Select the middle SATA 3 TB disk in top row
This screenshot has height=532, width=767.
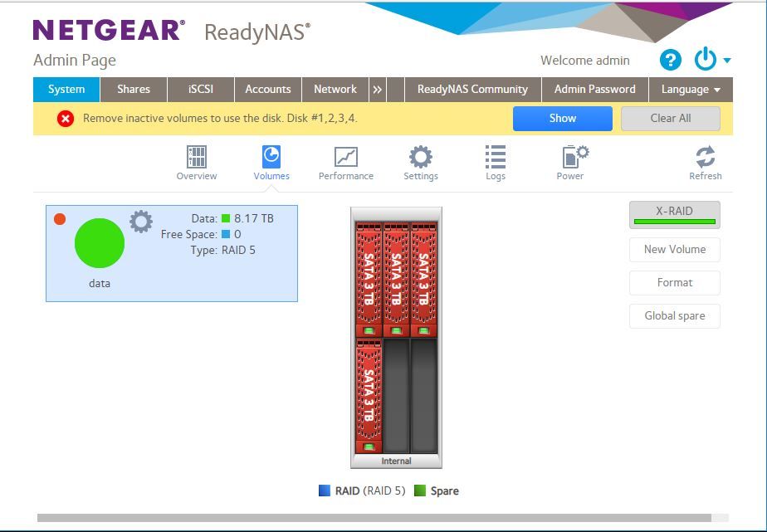point(396,279)
